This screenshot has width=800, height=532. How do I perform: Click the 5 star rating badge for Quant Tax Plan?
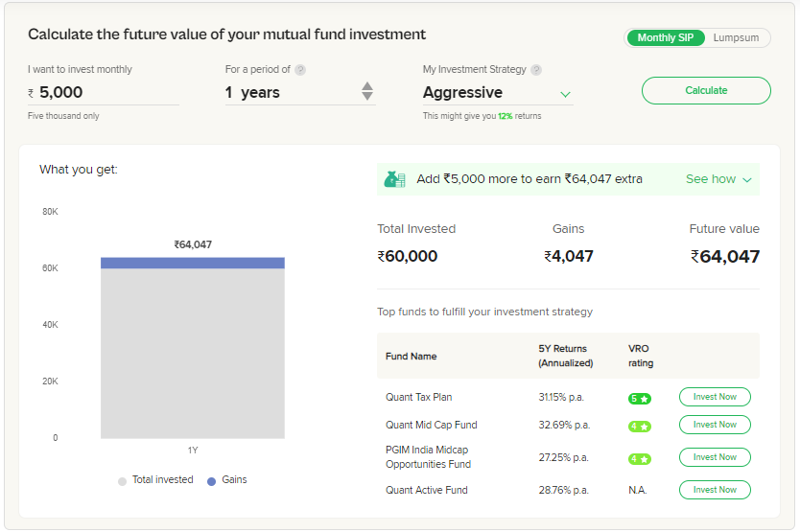(639, 399)
